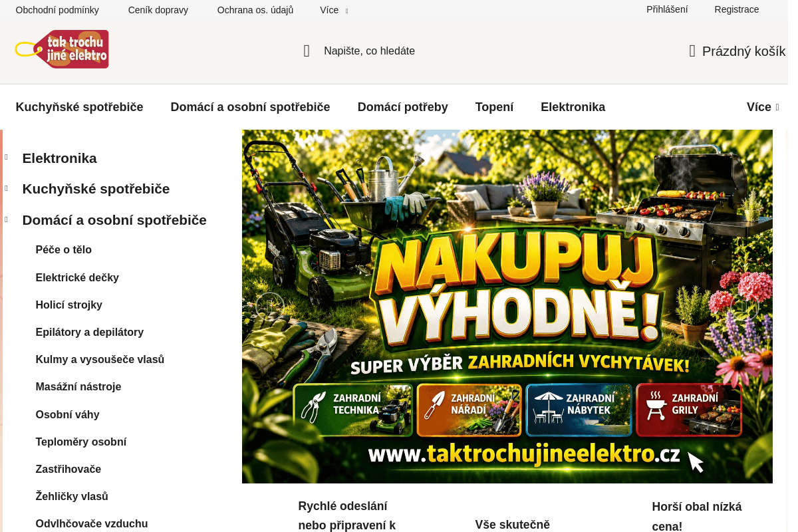Select Péče o tělo in the sidebar
798x532 pixels.
coord(63,250)
